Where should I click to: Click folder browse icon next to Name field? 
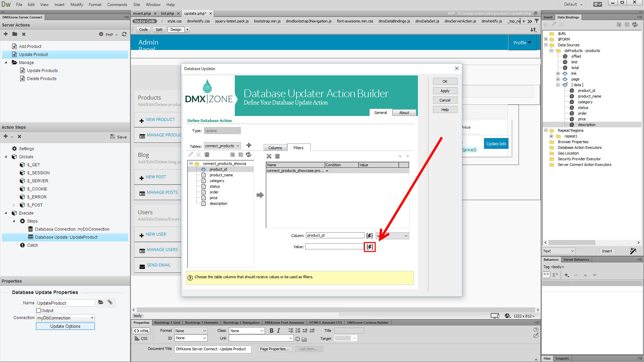point(101,302)
